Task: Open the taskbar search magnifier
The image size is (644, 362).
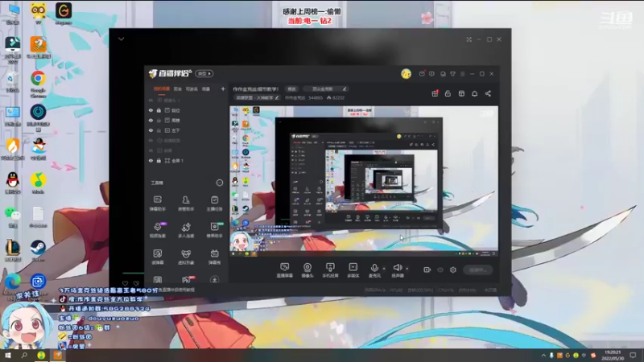Action: 24,355
